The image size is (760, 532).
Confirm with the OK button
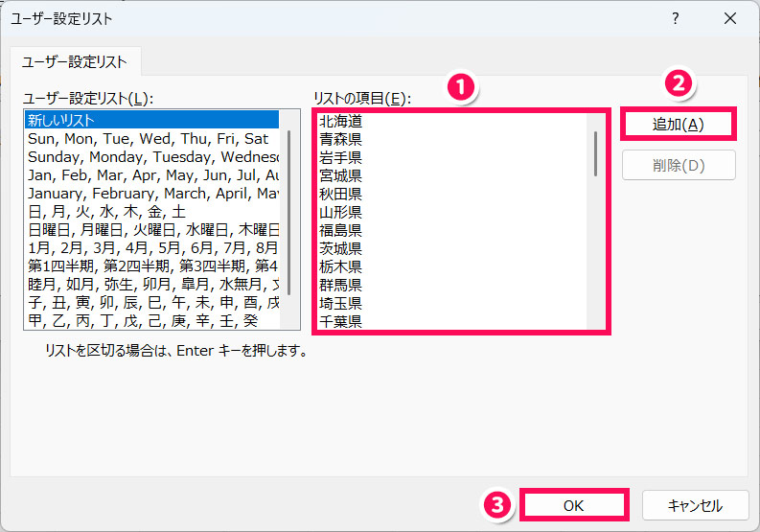(574, 505)
